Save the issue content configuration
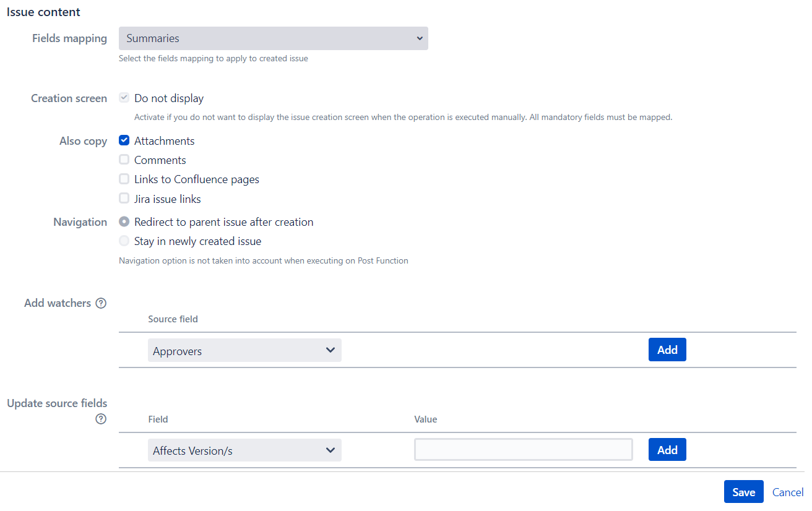 (x=743, y=491)
